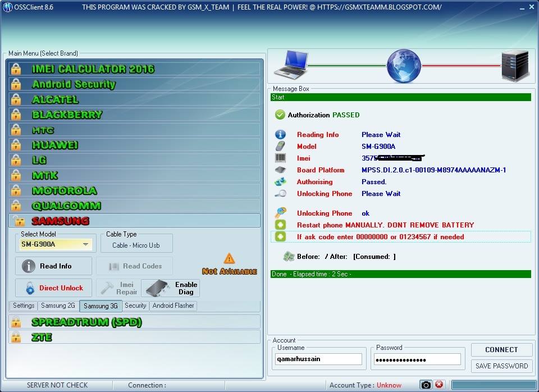Expand the BLACKBERRY brand section
The image size is (539, 392).
click(x=134, y=115)
